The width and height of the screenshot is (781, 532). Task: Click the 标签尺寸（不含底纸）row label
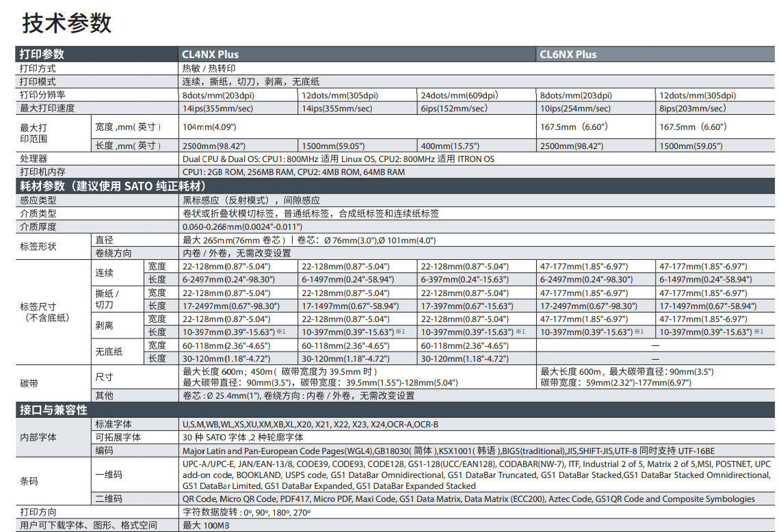tap(45, 312)
